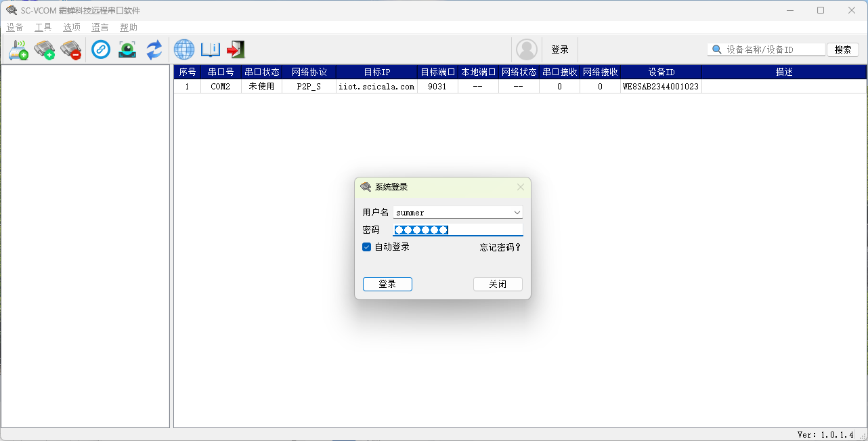This screenshot has width=868, height=441.
Task: Click the 搜索 button
Action: click(842, 49)
